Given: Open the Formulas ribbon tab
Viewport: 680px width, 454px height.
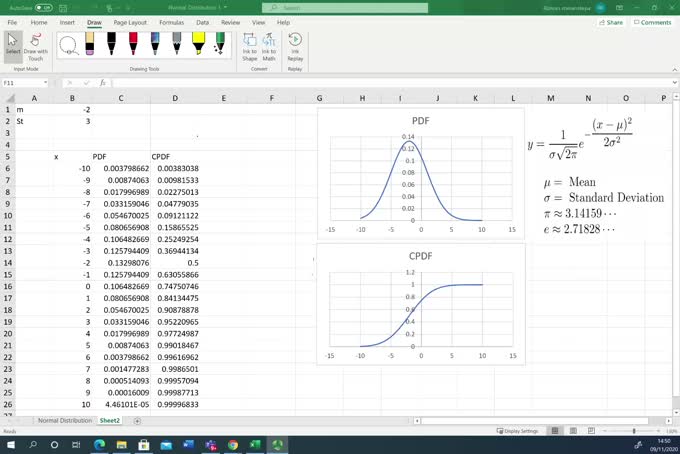Looking at the screenshot, I should [171, 21].
